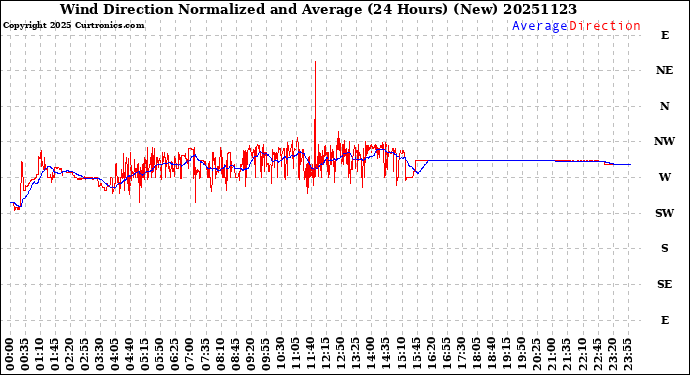690x375 pixels.
Task: Select the NE label on direction axis
Action: 664,70
